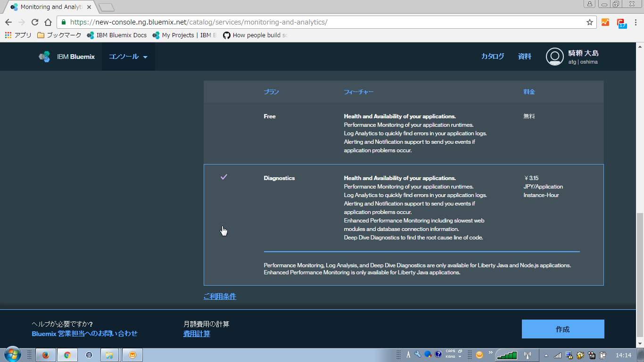Click Bluemix 営業担当へのお問い合わせ link
Screen dimensions: 644x362
coord(84,334)
